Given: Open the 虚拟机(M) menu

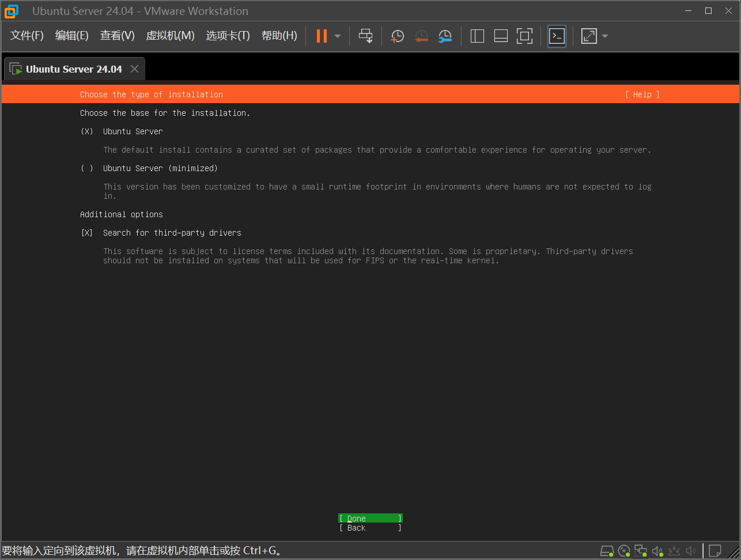Looking at the screenshot, I should (171, 36).
